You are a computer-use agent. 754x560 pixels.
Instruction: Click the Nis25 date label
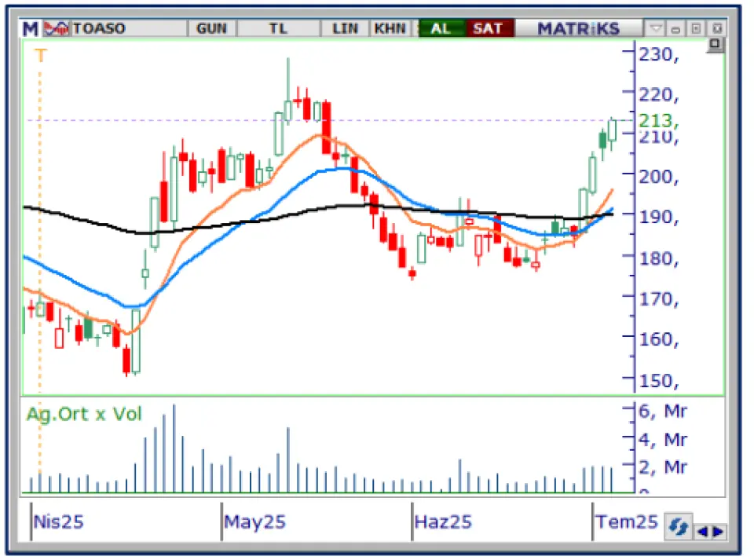(x=59, y=522)
